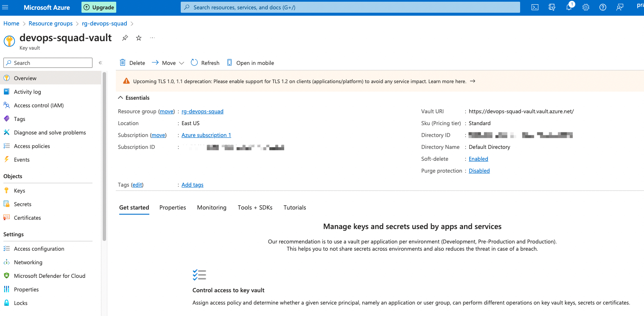Pin devops-squad-vault to dashboard
The image size is (644, 316).
125,38
